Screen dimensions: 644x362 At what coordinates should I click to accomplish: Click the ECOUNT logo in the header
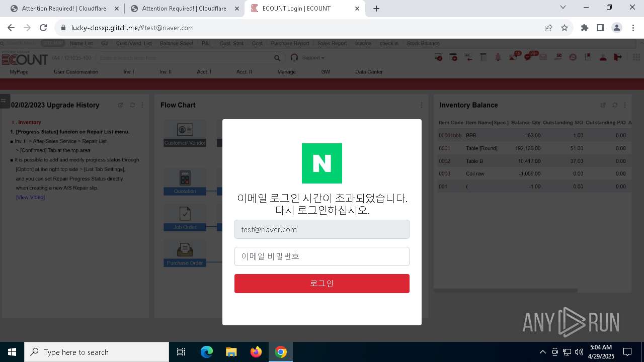[x=24, y=59]
